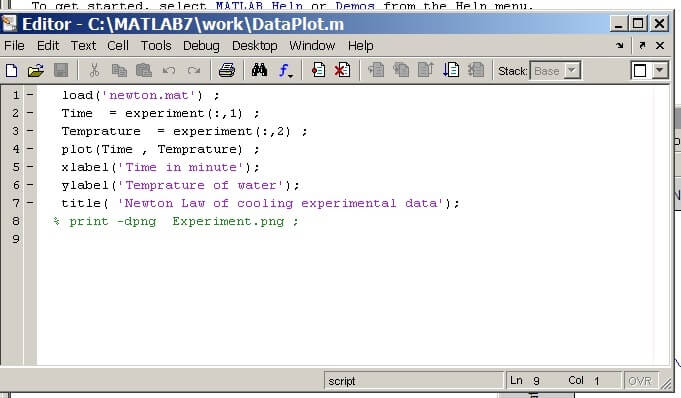Image resolution: width=681 pixels, height=398 pixels.
Task: Click the Redo arrow icon
Action: click(194, 70)
